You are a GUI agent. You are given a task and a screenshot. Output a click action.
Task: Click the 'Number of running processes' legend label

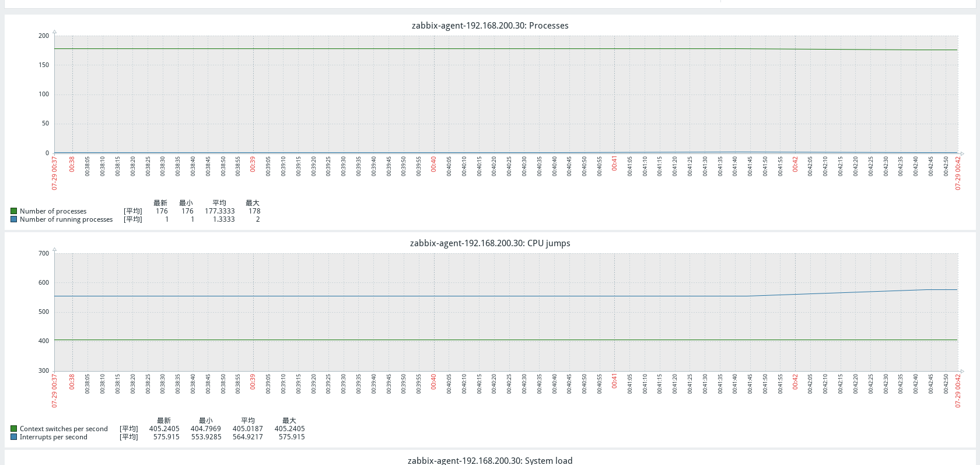coord(66,219)
